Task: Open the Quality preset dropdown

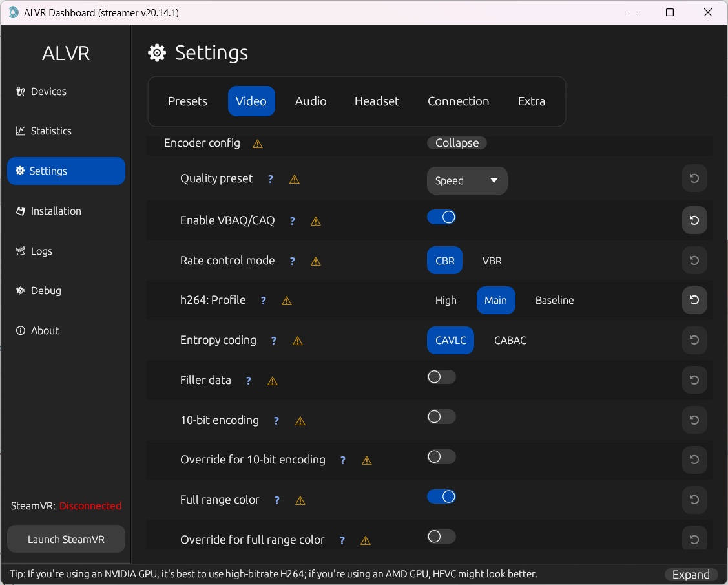Action: tap(467, 181)
